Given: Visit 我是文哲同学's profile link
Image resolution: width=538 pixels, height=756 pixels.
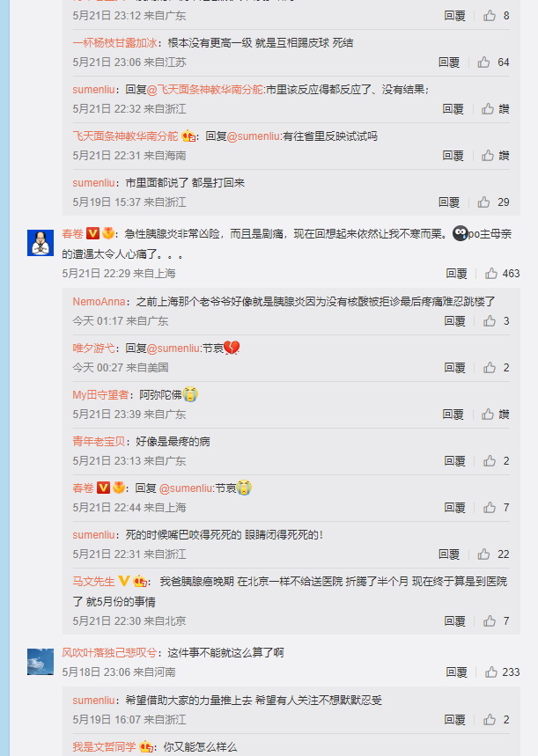Looking at the screenshot, I should click(104, 747).
